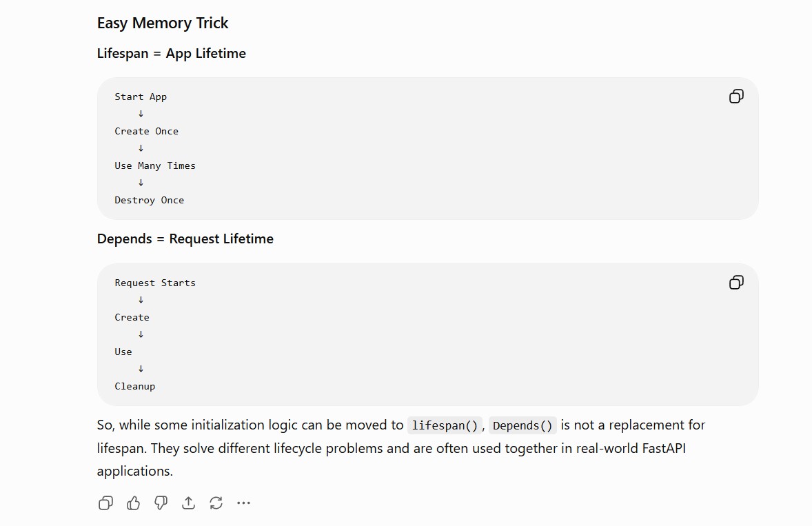Open more options three-dot menu
Screen dimensions: 812x526
243,503
